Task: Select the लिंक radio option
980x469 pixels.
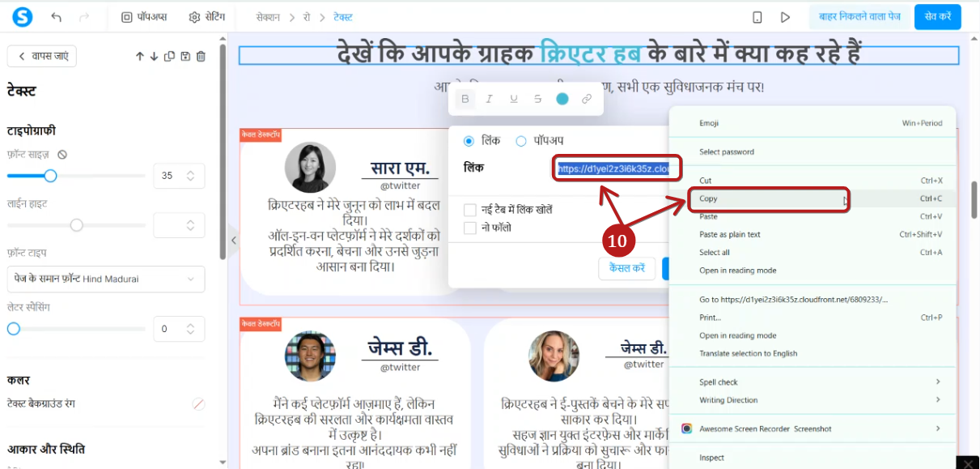Action: (469, 141)
